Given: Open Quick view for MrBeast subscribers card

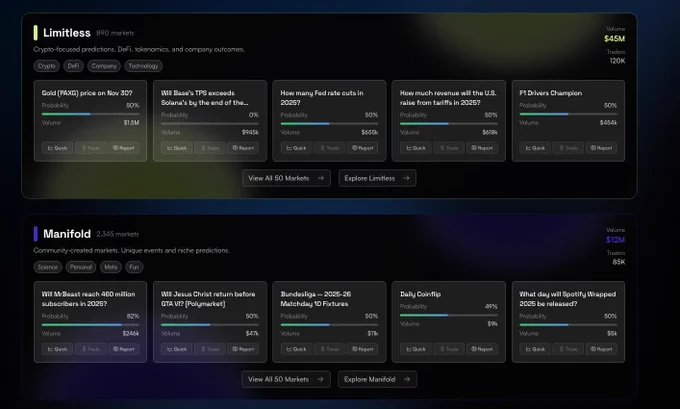Looking at the screenshot, I should coord(57,349).
